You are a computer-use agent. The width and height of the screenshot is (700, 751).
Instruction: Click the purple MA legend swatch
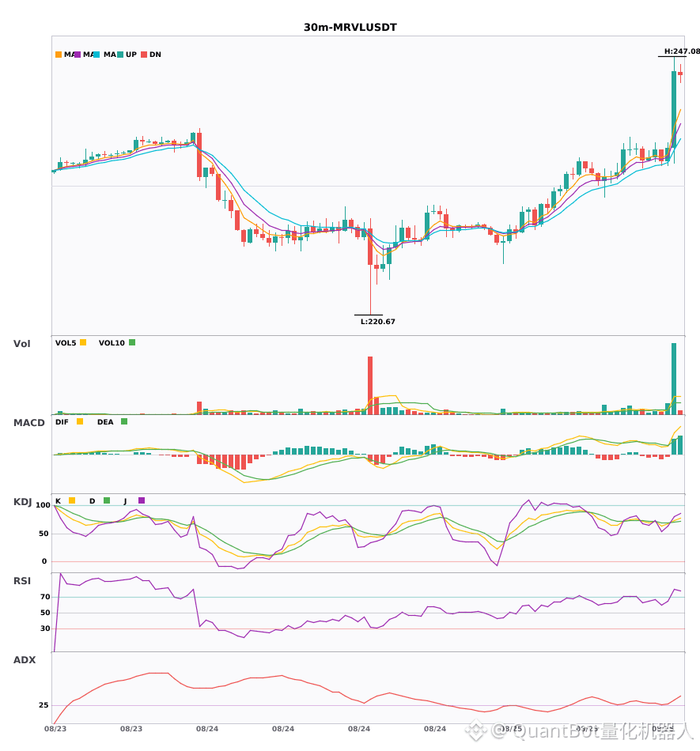78,55
